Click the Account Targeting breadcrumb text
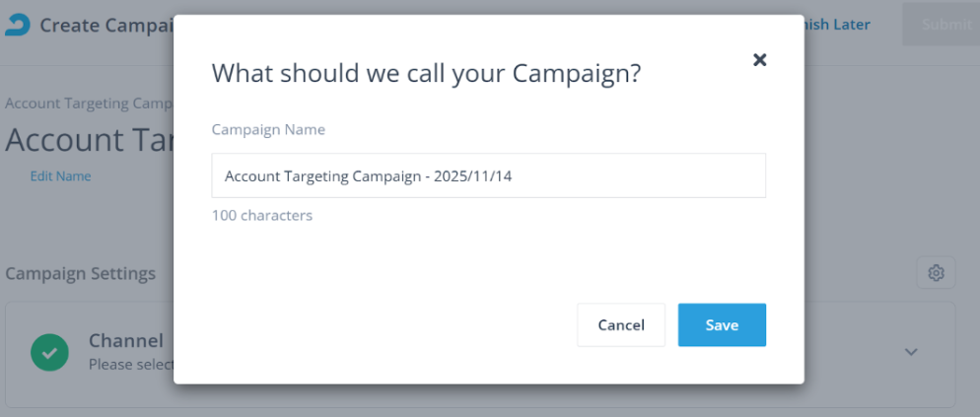 point(89,104)
